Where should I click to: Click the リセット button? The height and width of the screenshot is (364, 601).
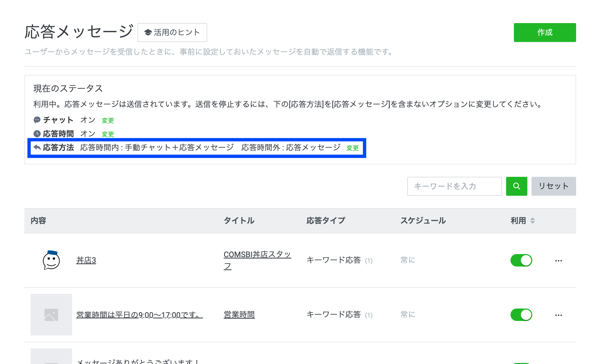pyautogui.click(x=553, y=186)
